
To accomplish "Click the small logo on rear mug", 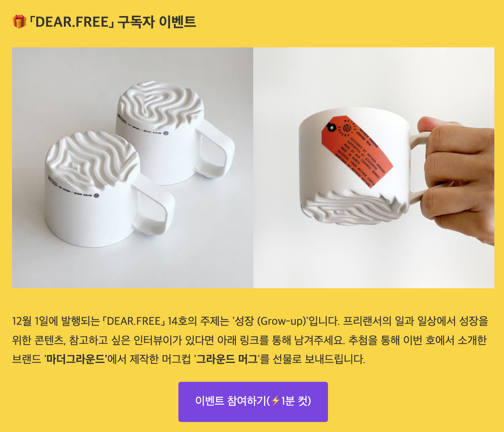I will click(165, 133).
